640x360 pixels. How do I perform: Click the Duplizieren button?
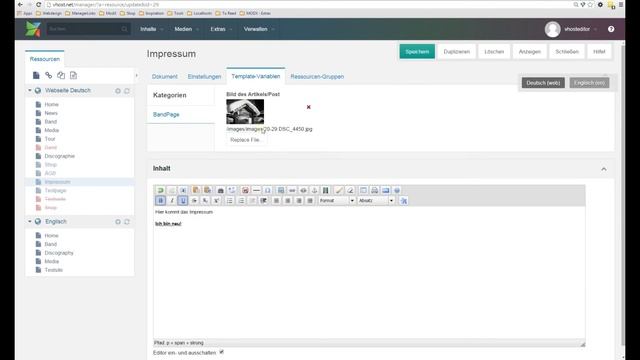pyautogui.click(x=456, y=52)
